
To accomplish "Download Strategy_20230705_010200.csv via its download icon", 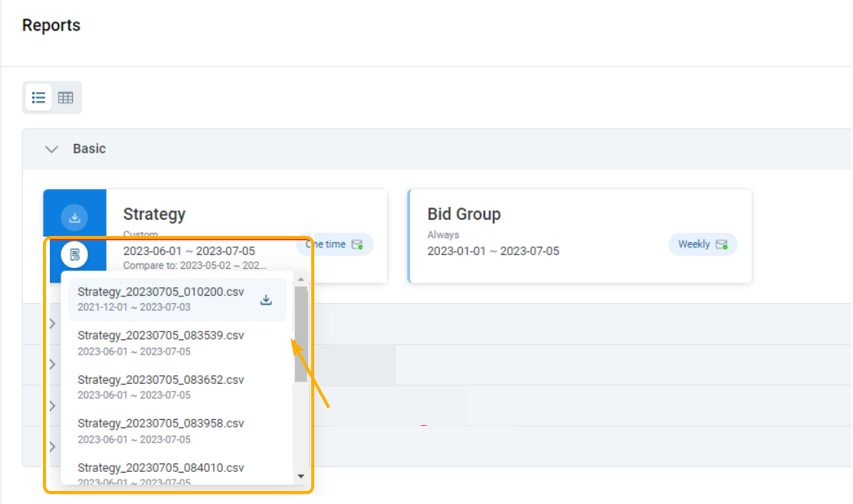I will (266, 299).
